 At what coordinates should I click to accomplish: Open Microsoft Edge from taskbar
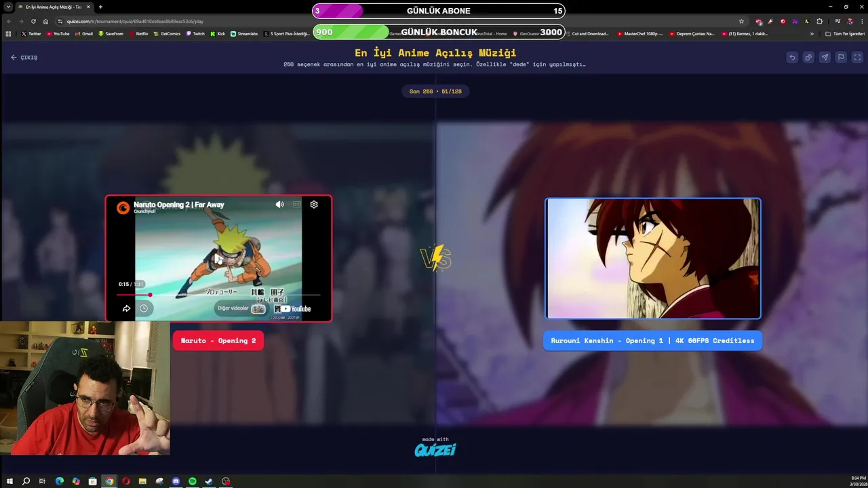[x=59, y=481]
